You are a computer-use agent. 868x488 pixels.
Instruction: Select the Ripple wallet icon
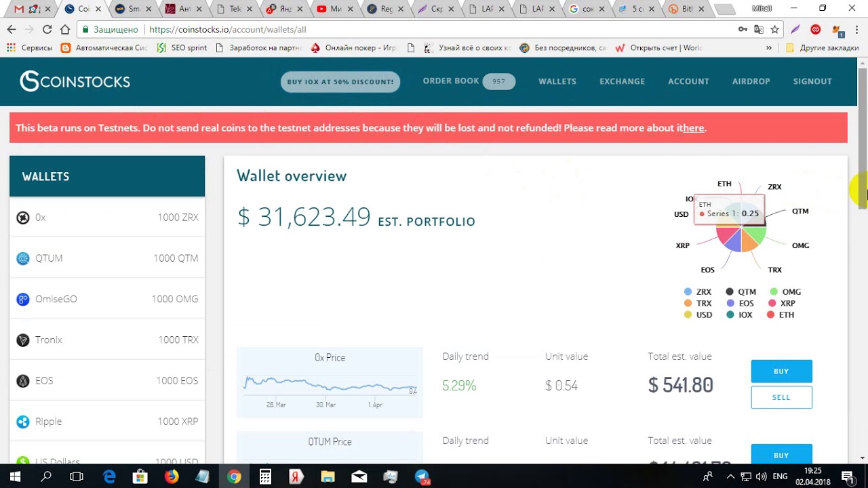23,421
